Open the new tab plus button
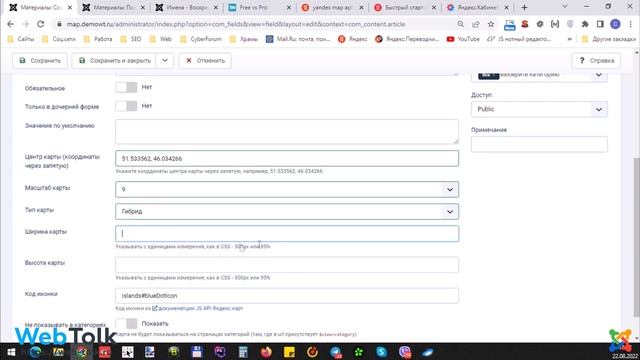This screenshot has width=640, height=360. (524, 7)
